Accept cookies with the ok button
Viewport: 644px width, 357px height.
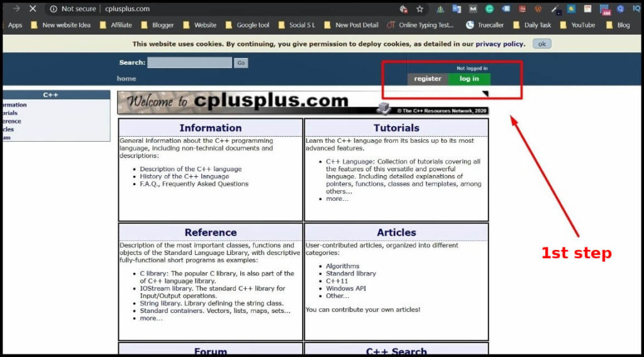click(x=541, y=44)
